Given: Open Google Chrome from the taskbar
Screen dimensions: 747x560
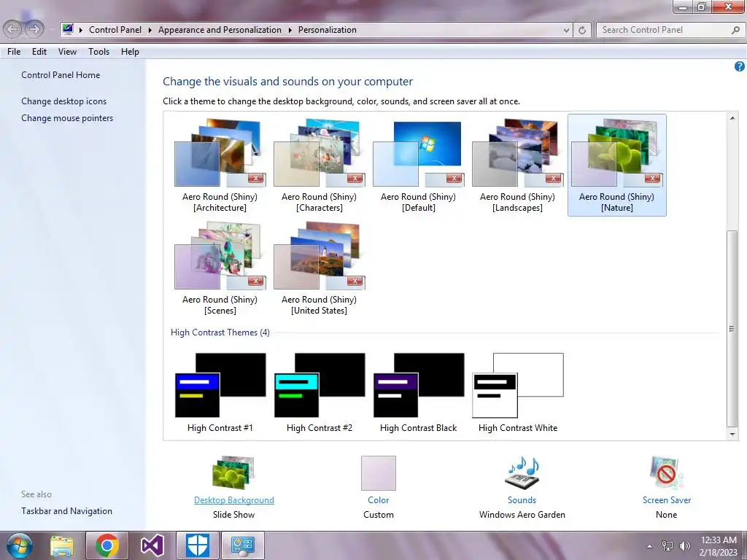Looking at the screenshot, I should click(107, 545).
